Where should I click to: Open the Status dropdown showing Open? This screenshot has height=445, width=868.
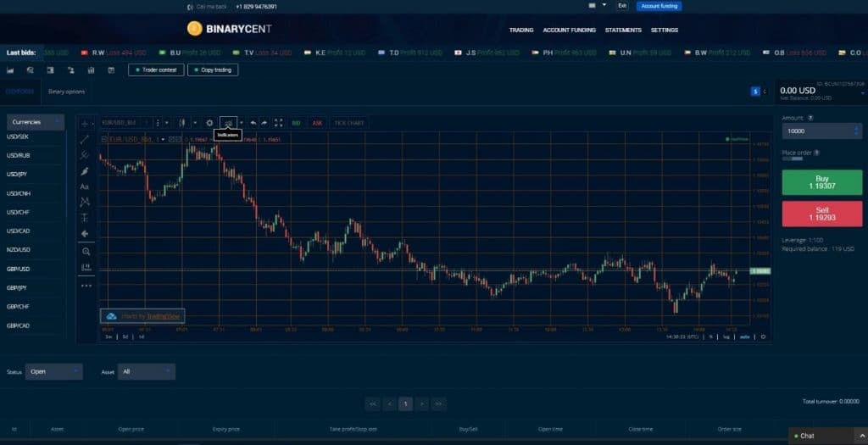(54, 371)
